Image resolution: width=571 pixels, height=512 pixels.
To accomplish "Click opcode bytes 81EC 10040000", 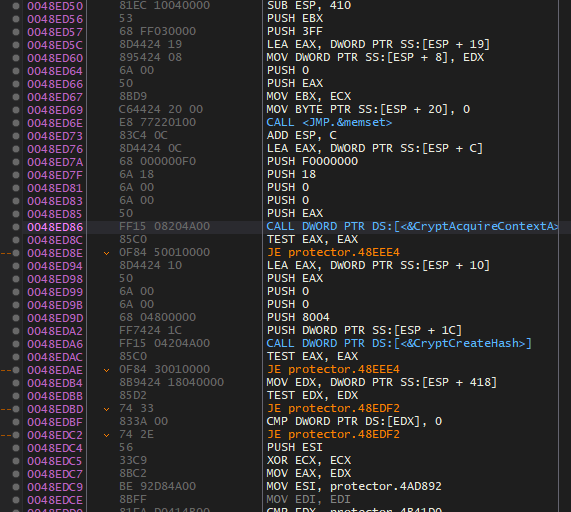I will click(x=164, y=5).
